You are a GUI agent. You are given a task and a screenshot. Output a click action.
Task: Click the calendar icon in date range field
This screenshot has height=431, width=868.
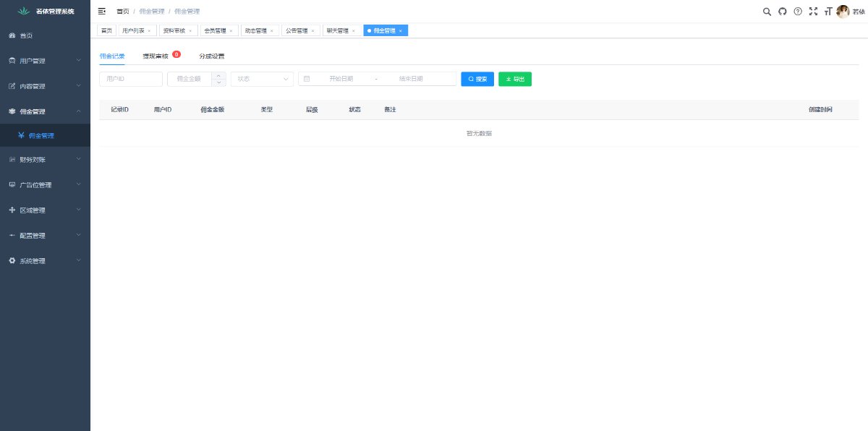pos(307,79)
